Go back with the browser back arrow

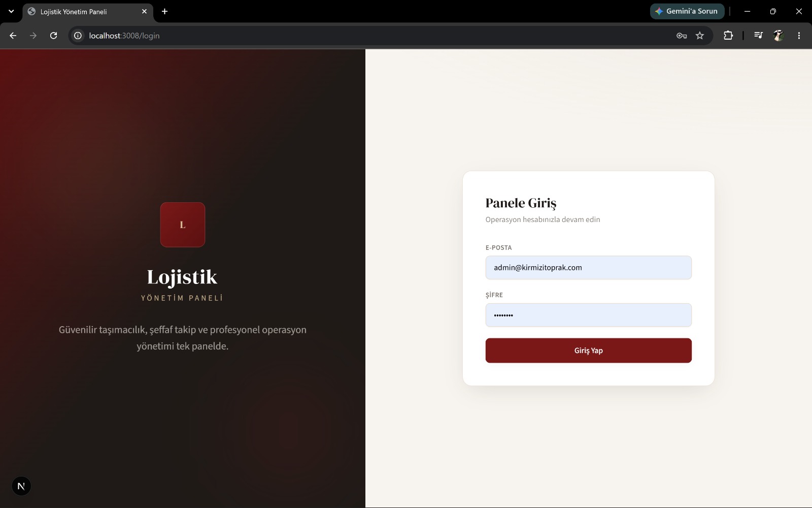pos(13,36)
